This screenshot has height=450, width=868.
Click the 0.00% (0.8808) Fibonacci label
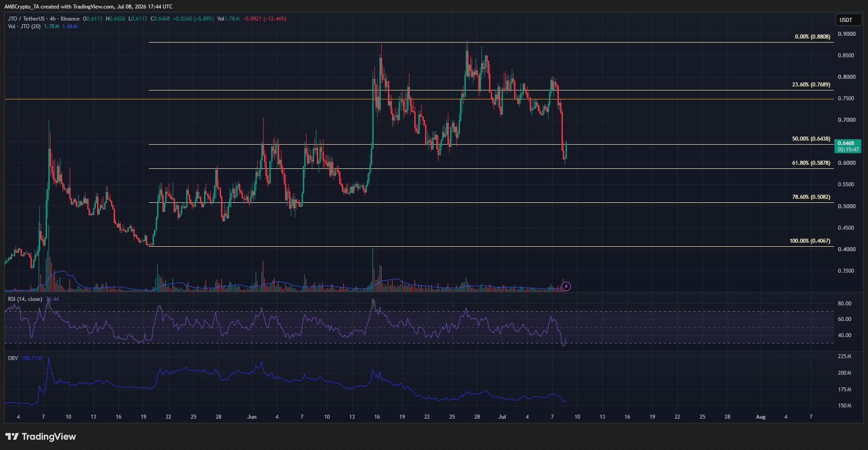(x=813, y=37)
